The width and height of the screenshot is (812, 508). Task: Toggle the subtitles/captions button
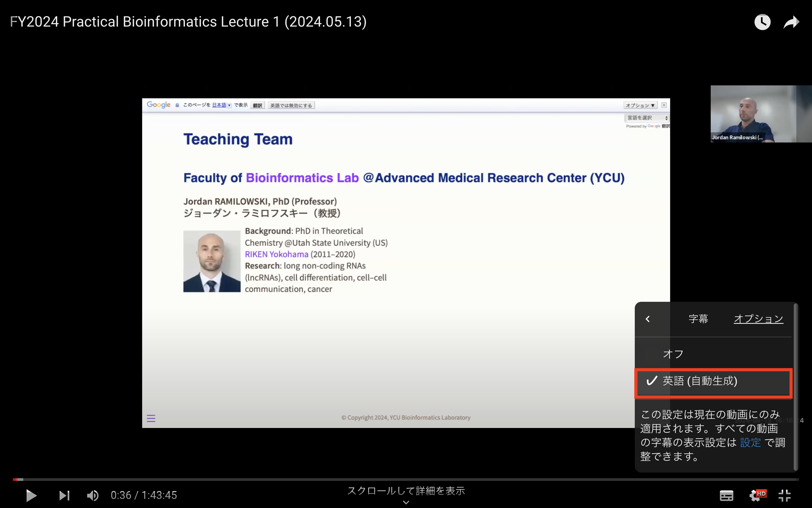726,495
